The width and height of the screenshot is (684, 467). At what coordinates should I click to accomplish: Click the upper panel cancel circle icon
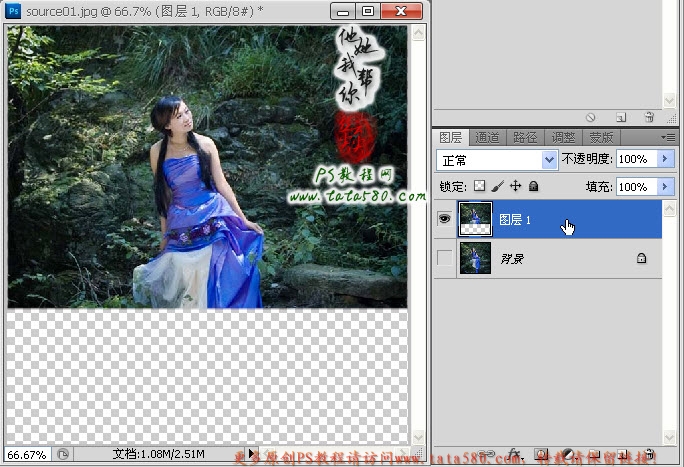point(591,117)
